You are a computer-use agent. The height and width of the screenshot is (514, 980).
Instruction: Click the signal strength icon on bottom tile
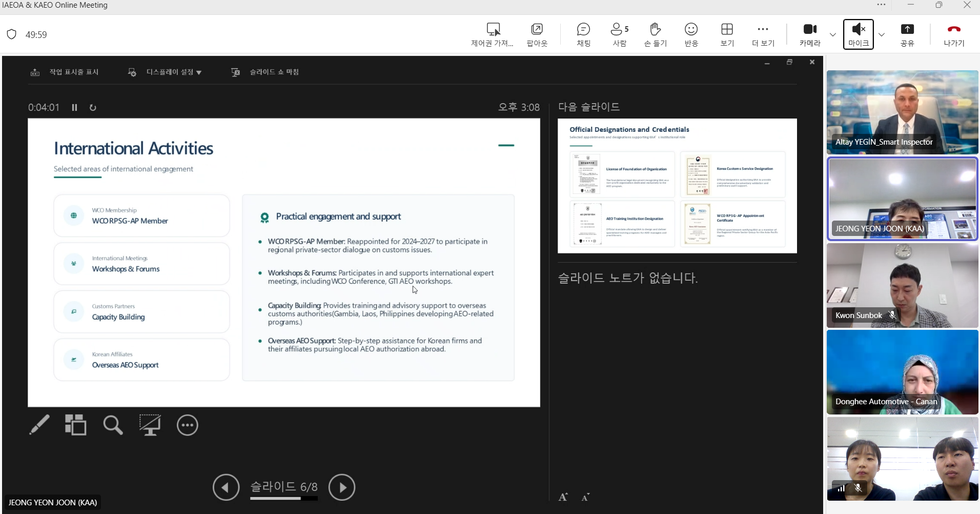841,488
